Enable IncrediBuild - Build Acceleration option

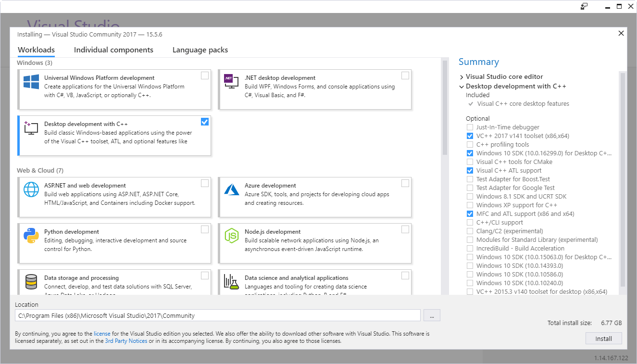[470, 249]
